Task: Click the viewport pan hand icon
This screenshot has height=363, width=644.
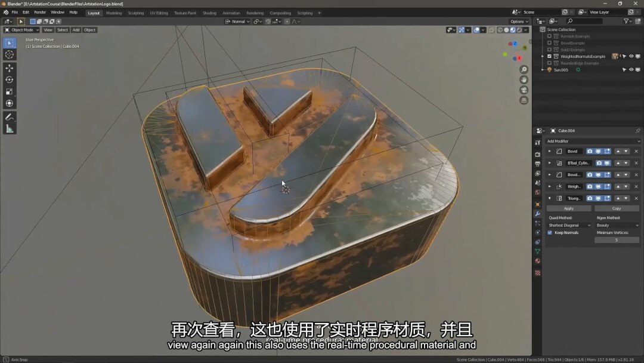Action: coord(524,80)
